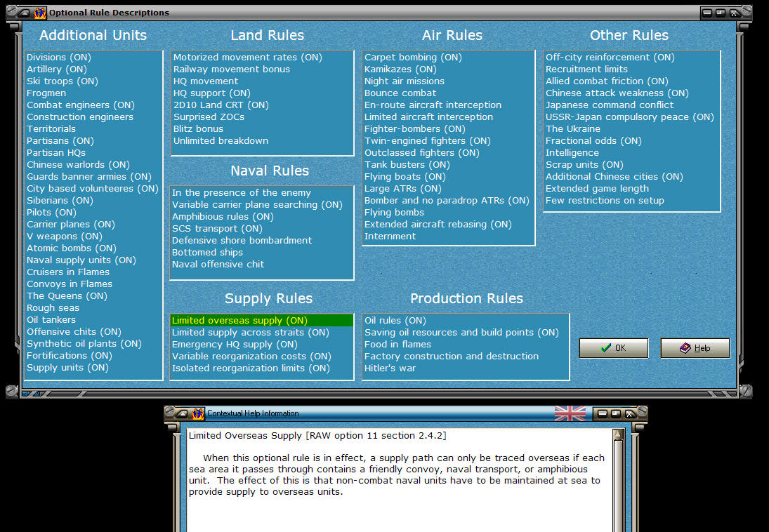Screen dimensions: 769x532
Task: Select Emergency HQ supply (ON)
Action: point(235,344)
